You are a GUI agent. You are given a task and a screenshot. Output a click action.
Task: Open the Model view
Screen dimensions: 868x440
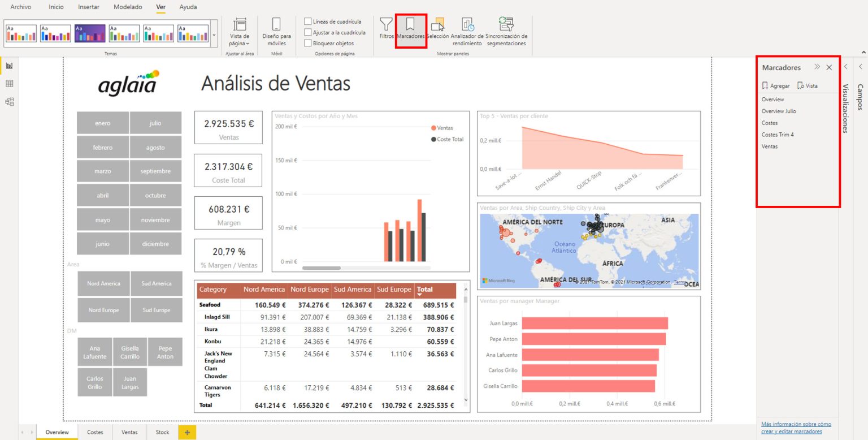coord(8,101)
